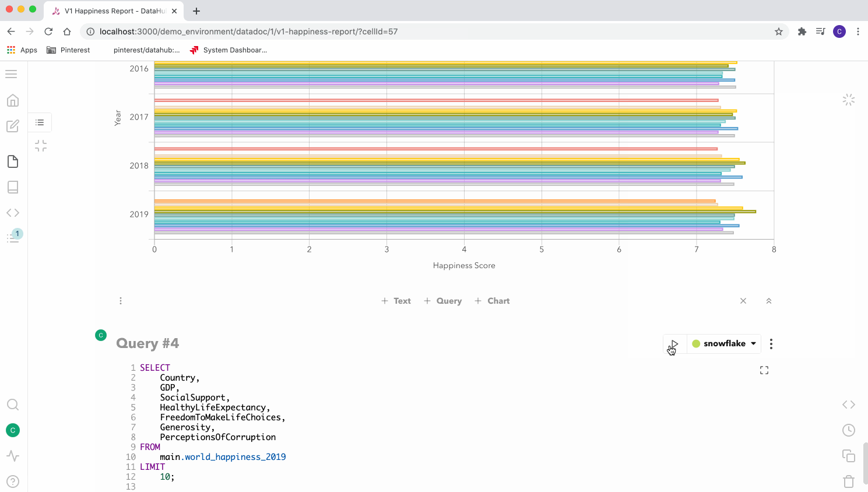
Task: Open the search icon in sidebar
Action: click(13, 405)
